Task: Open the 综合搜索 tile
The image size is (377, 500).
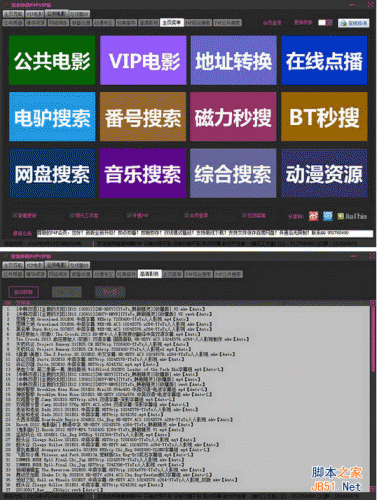Action: pyautogui.click(x=233, y=173)
